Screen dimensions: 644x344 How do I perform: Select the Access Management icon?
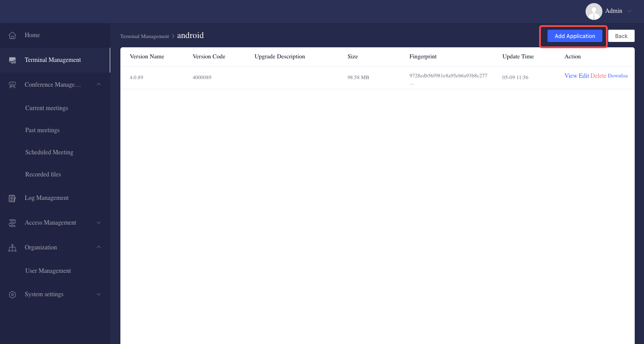click(x=12, y=222)
